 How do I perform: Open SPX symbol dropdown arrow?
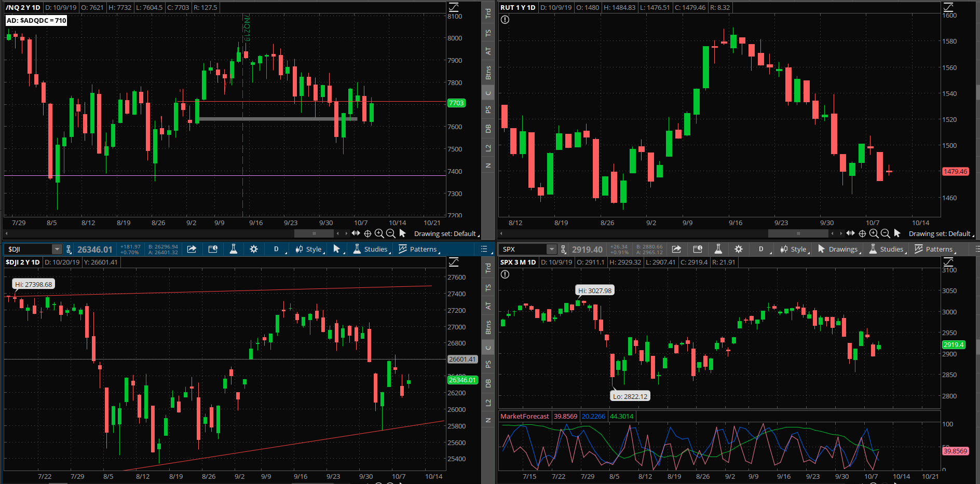[552, 250]
